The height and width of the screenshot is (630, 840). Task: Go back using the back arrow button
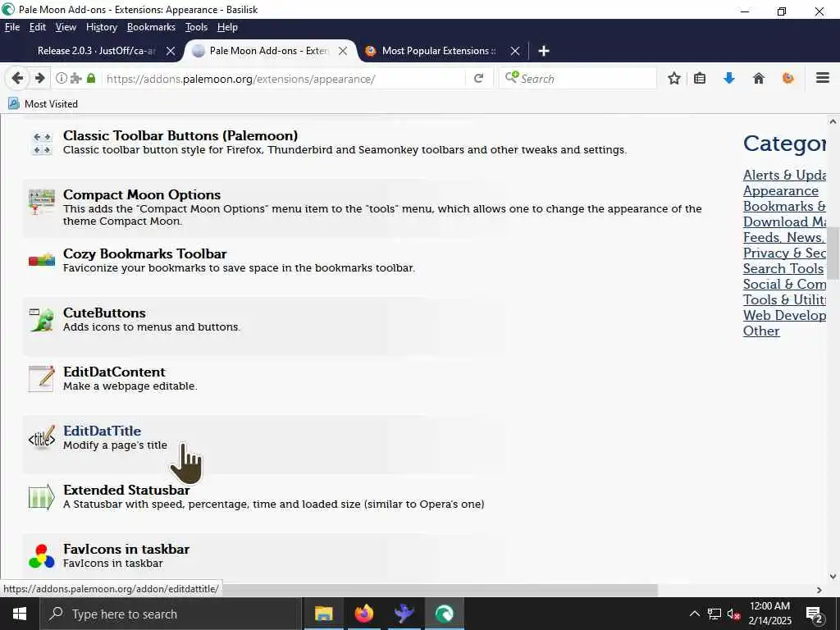click(x=17, y=78)
